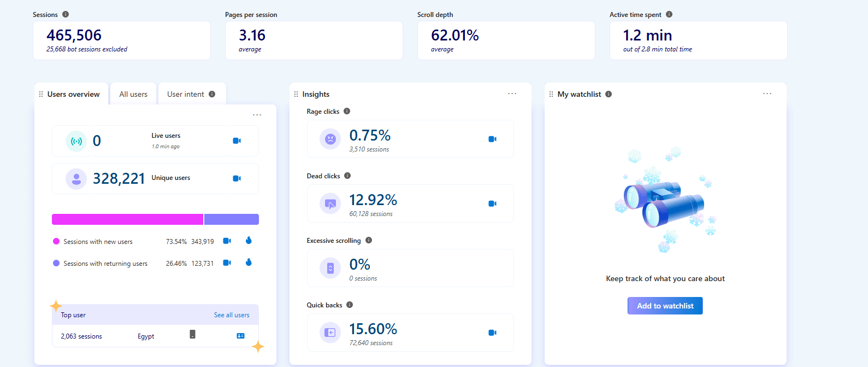The width and height of the screenshot is (868, 367).
Task: Watch Rage clicks session recordings
Action: [492, 139]
